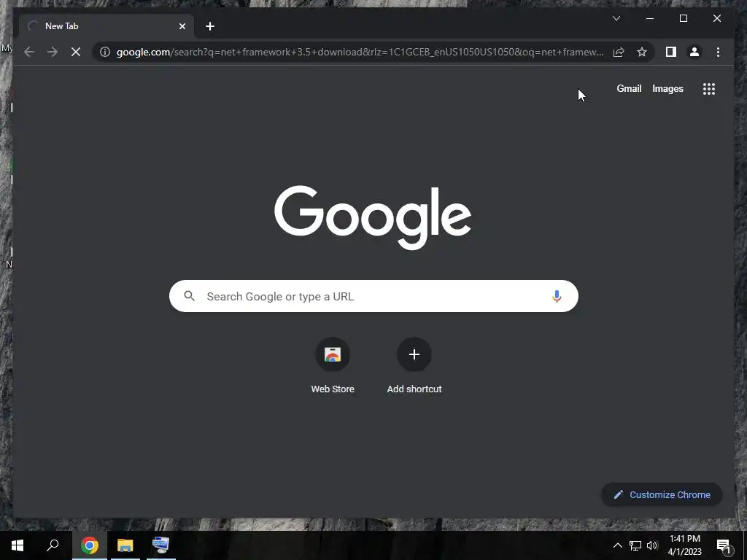Screen dimensions: 747x560
Task: Click the Google search box
Action: [x=373, y=296]
